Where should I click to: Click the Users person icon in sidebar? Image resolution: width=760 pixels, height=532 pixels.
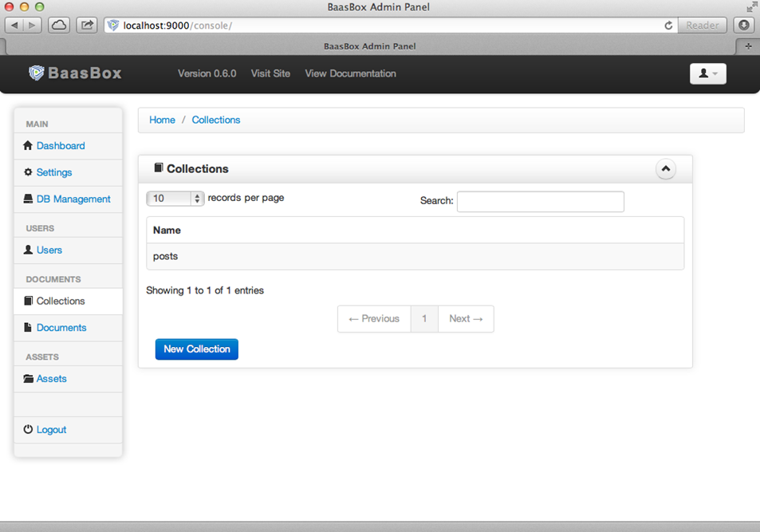[28, 250]
